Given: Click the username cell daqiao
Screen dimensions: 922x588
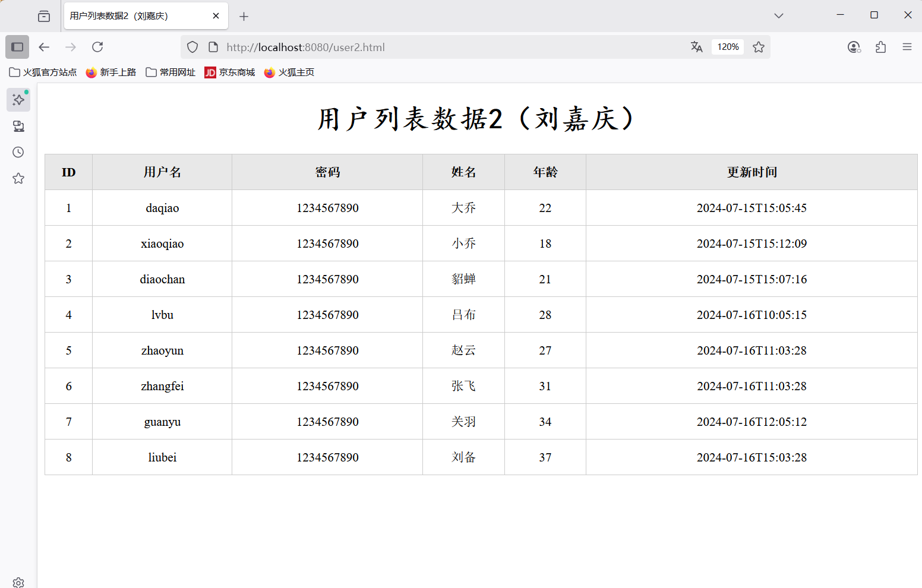Looking at the screenshot, I should pos(162,208).
